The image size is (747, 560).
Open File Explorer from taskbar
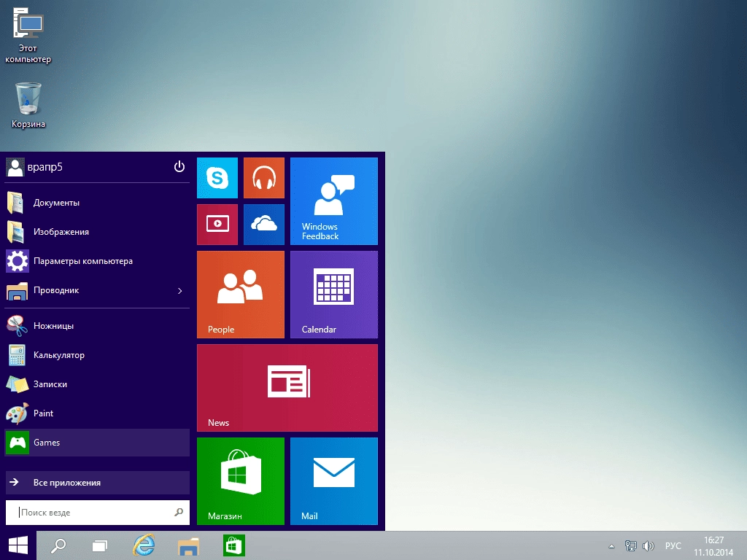188,545
